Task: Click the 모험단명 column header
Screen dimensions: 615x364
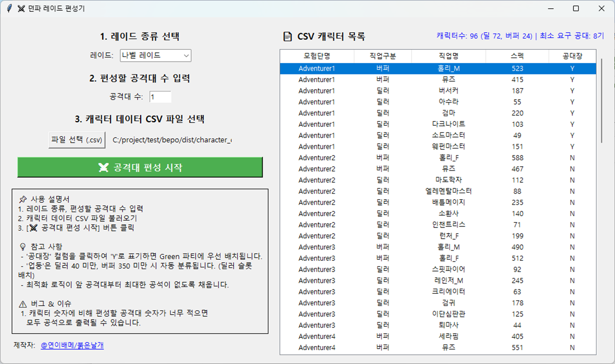Action: coord(317,56)
